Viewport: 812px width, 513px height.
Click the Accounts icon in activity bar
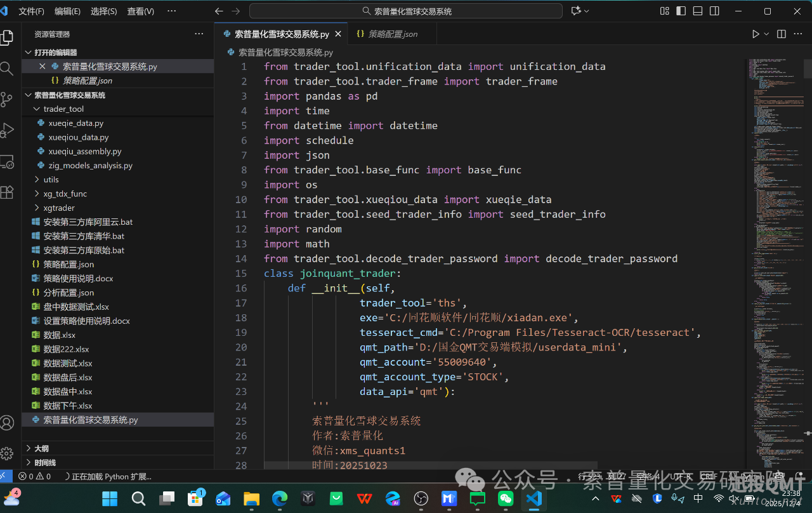7,423
